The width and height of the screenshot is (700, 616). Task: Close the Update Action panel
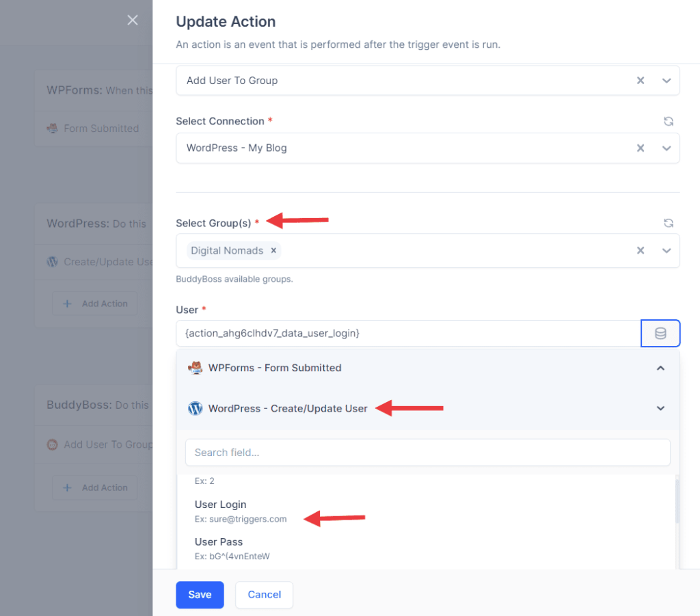click(x=133, y=21)
